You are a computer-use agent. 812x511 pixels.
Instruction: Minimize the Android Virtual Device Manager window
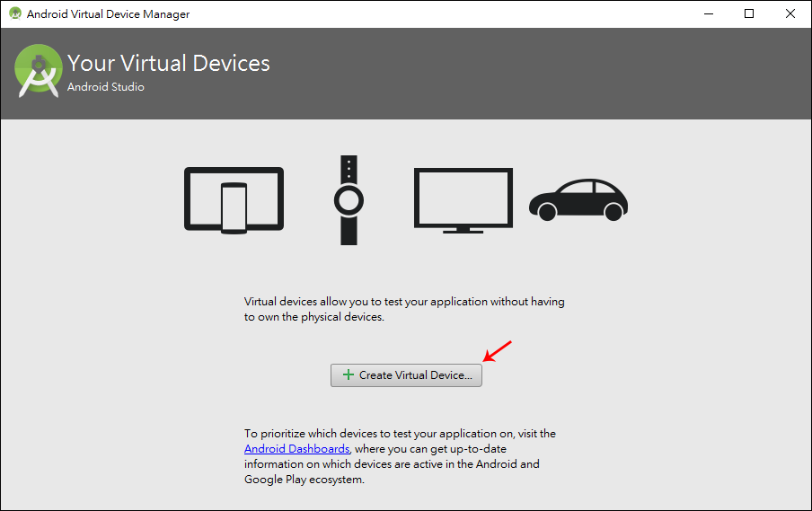(709, 14)
